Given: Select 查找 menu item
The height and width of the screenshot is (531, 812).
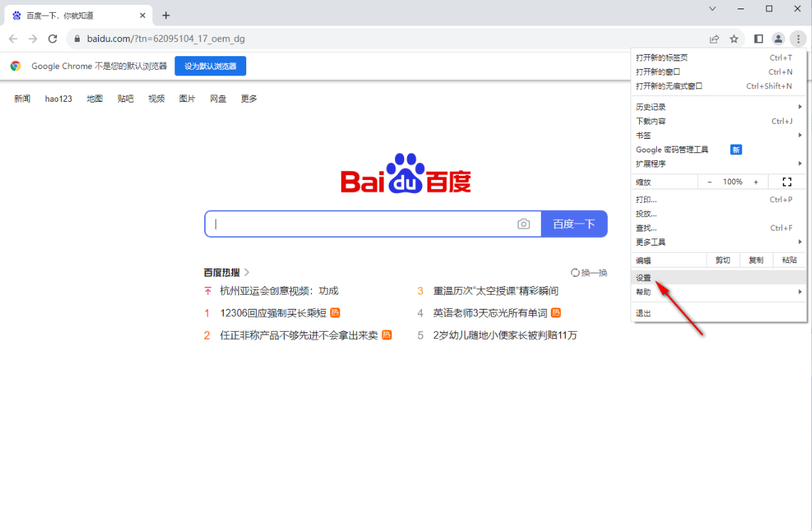Looking at the screenshot, I should [x=719, y=228].
